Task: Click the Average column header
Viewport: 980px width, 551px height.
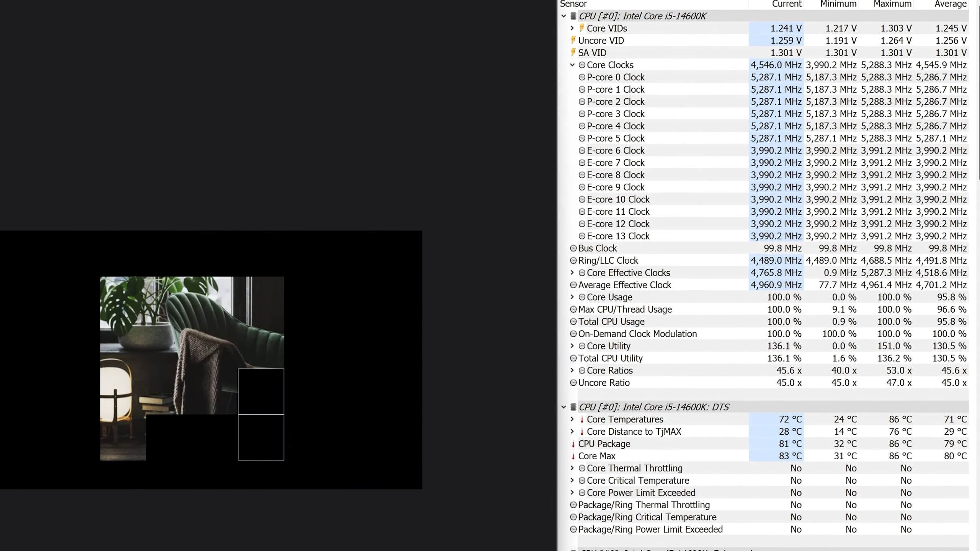Action: [x=950, y=4]
